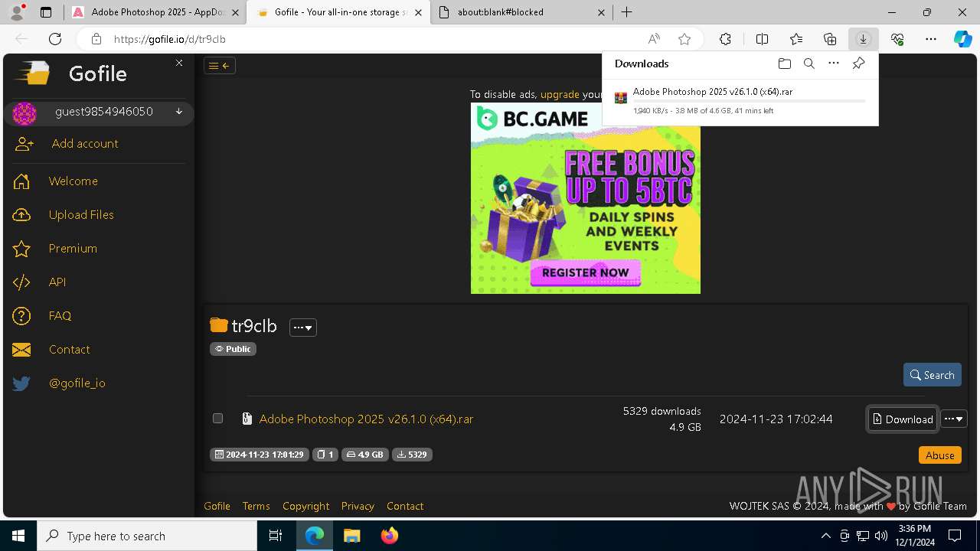Click the Abuse button
The image size is (980, 551).
[x=939, y=455]
